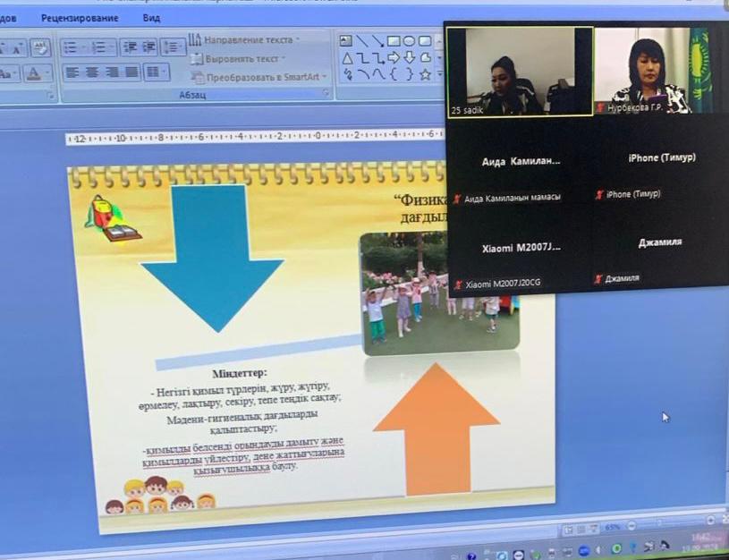The height and width of the screenshot is (560, 729).
Task: Zoom out with the minus button
Action: point(632,527)
